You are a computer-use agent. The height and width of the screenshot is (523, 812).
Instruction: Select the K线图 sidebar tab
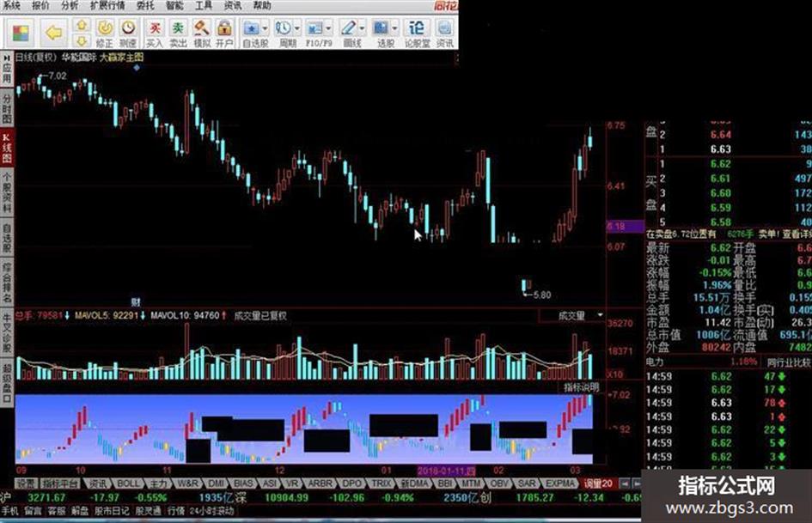click(7, 147)
